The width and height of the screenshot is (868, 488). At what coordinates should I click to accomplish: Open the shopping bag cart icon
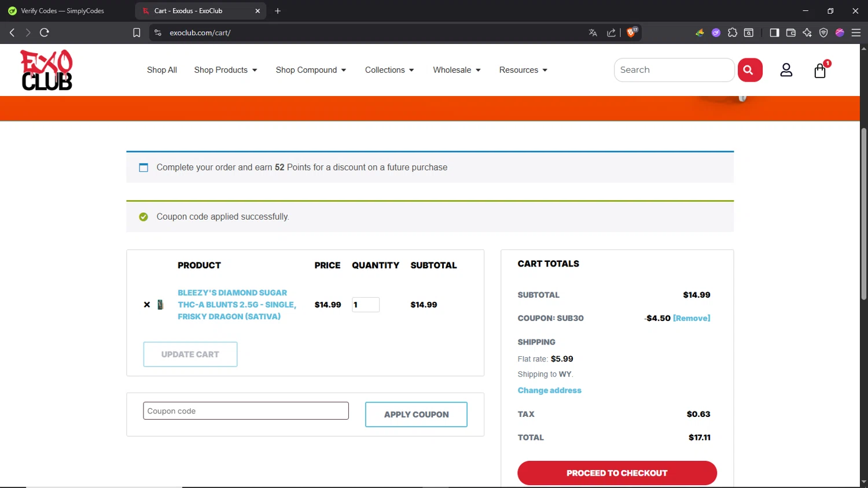tap(820, 70)
